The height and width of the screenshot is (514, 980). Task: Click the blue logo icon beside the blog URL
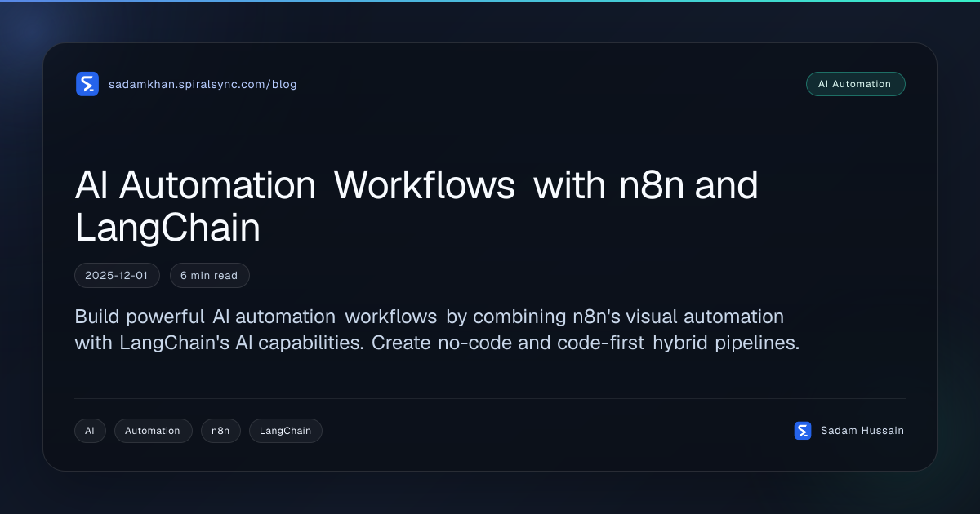[87, 84]
